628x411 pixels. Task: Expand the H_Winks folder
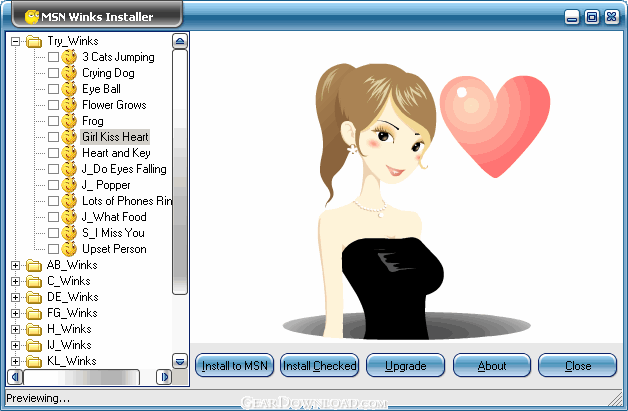15,329
